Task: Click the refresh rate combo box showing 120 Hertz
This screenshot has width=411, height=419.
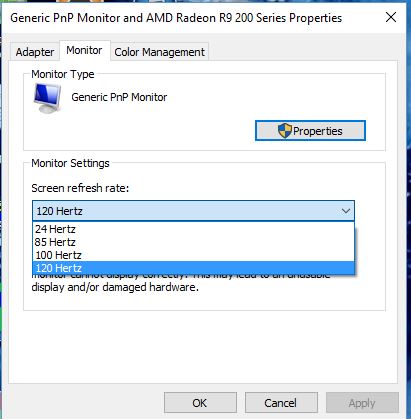Action: (x=193, y=211)
